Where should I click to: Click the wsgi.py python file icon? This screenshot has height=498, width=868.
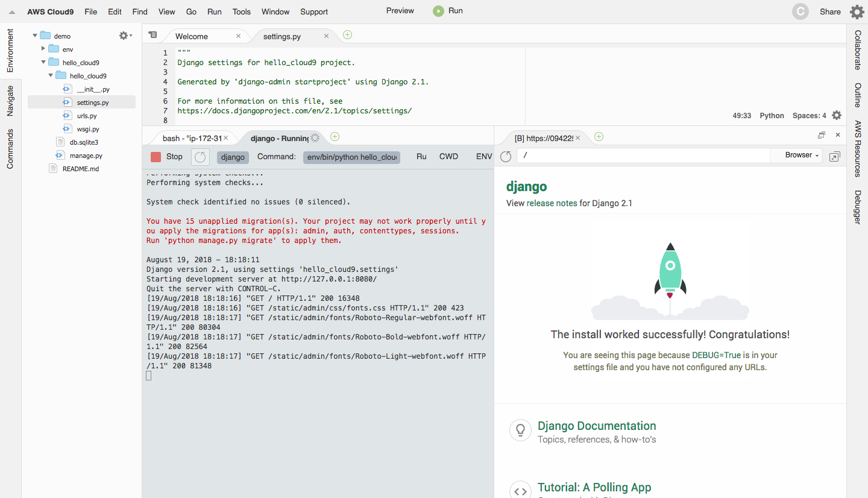coord(68,129)
